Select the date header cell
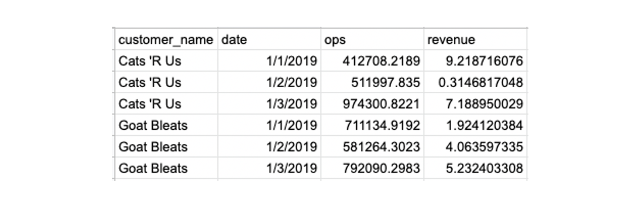The image size is (644, 219). click(x=269, y=39)
